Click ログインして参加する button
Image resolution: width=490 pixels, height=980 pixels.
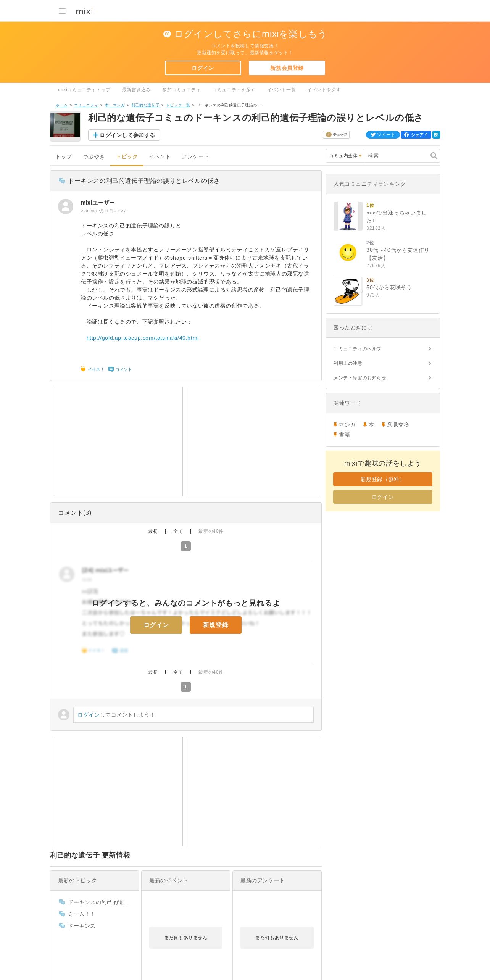124,135
